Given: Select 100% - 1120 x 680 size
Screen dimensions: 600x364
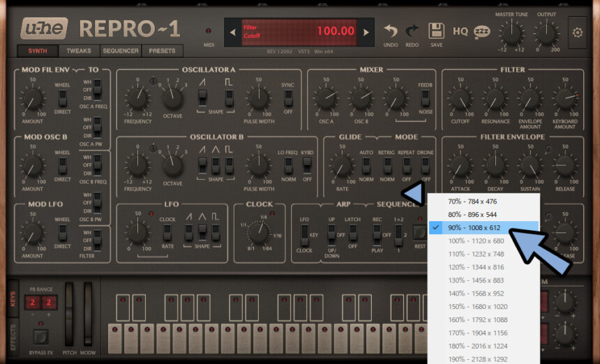Looking at the screenshot, I should [483, 241].
